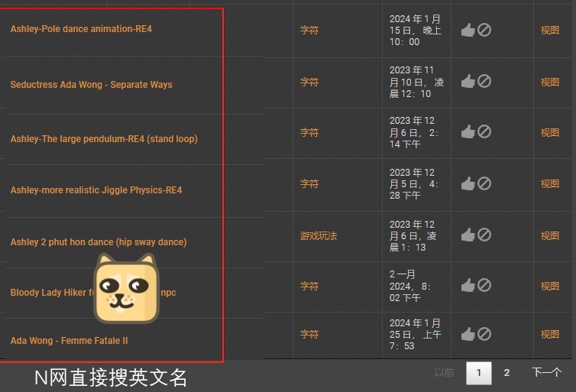576x392 pixels.
Task: Endorse Ashley-The large pendulum-RE4 with thumbs-up
Action: 468,132
